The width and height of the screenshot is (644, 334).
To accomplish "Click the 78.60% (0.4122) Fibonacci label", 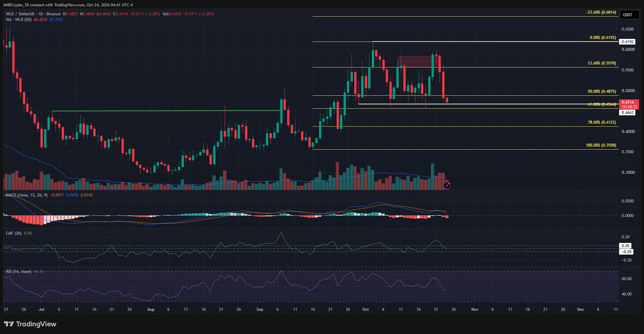I will pos(602,122).
